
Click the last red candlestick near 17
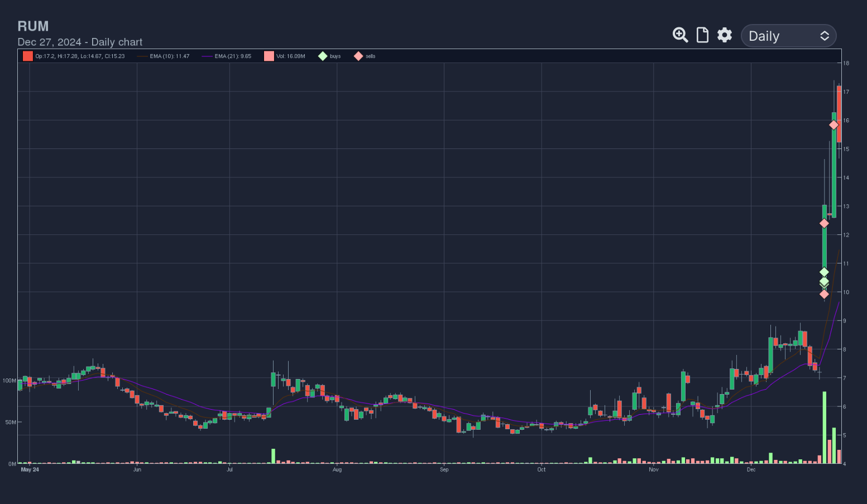pyautogui.click(x=839, y=114)
